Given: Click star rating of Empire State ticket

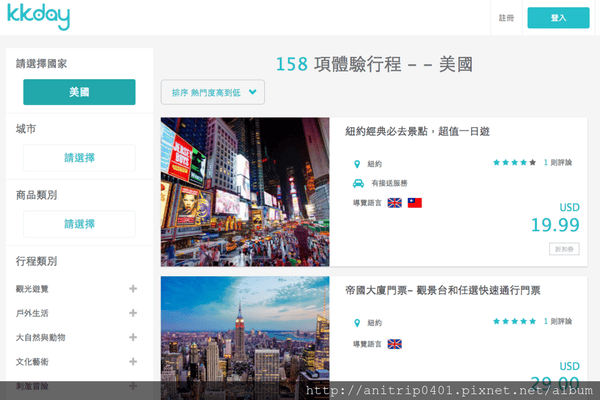Looking at the screenshot, I should 514,322.
